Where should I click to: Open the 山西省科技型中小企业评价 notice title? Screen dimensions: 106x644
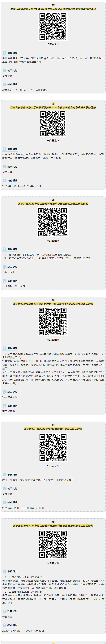click(x=53, y=204)
